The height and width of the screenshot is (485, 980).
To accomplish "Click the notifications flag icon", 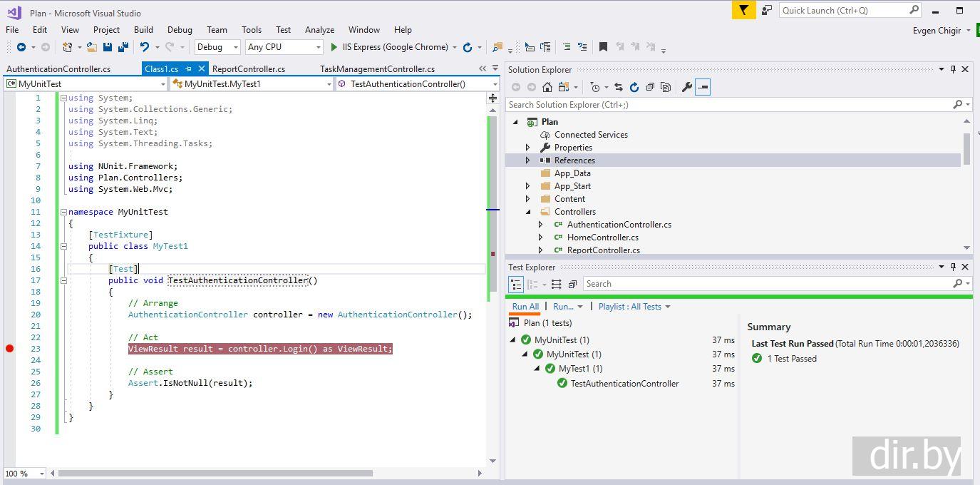I will point(743,10).
